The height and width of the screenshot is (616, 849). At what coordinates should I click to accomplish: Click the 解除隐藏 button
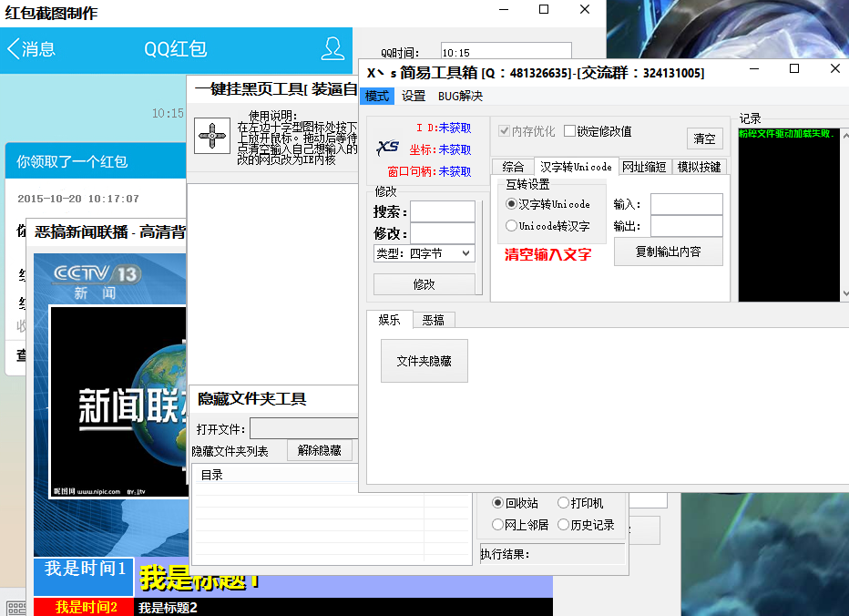(319, 450)
